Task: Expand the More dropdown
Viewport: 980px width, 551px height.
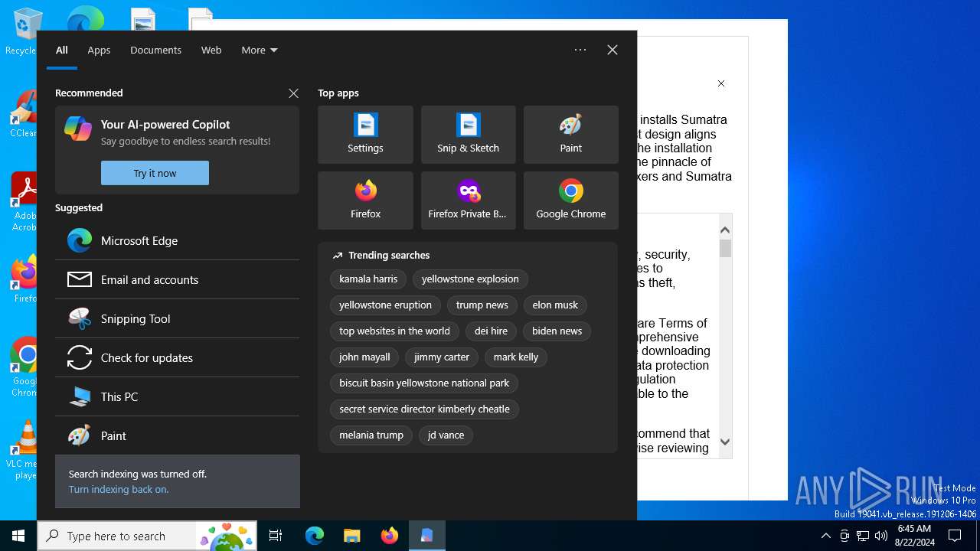Action: coord(260,50)
